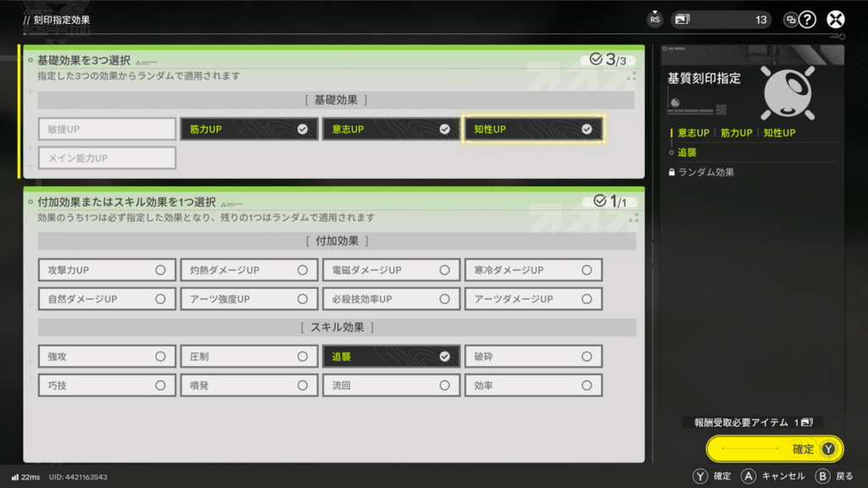The width and height of the screenshot is (868, 488).
Task: Click the A キャンセル button prompt
Action: [x=772, y=476]
